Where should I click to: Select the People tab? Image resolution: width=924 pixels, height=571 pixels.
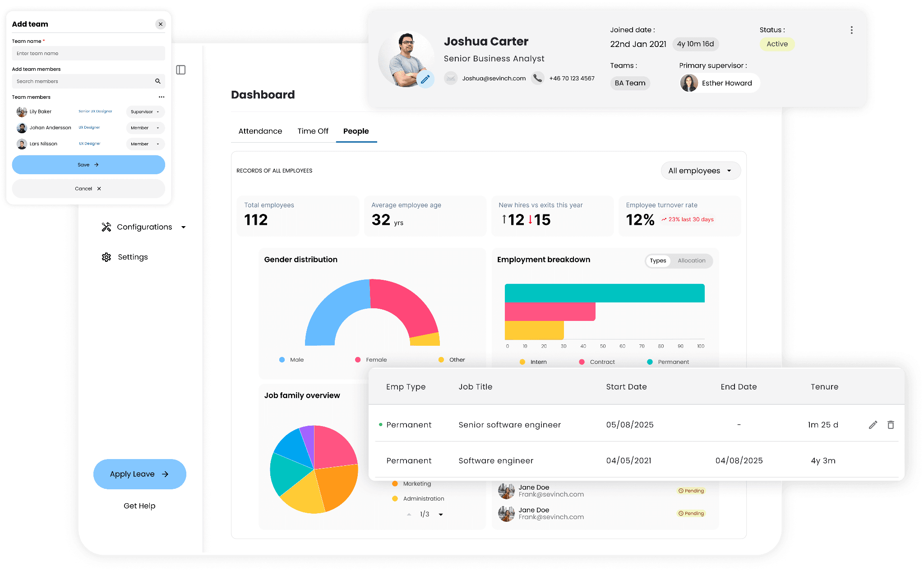(x=356, y=131)
